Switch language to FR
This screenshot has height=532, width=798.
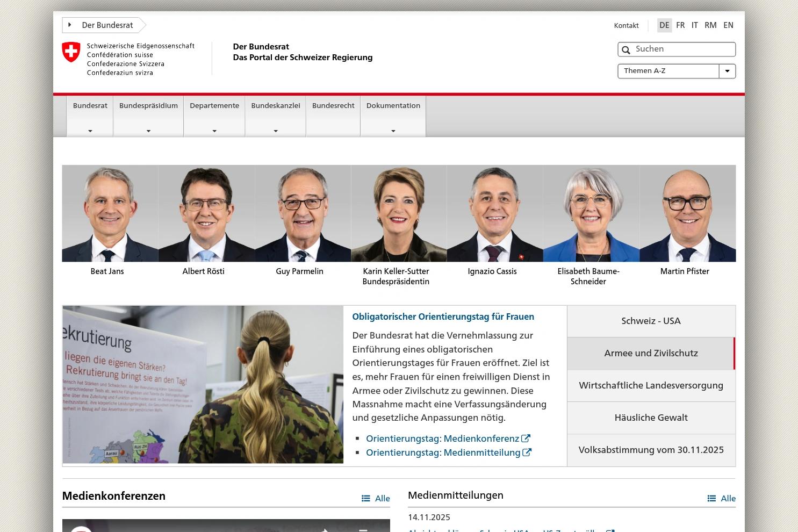pos(680,25)
